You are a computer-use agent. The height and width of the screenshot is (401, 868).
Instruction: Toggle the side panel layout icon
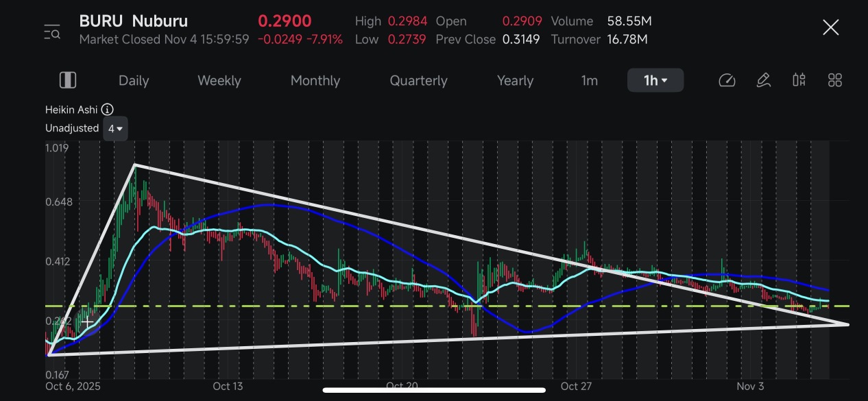click(x=68, y=80)
